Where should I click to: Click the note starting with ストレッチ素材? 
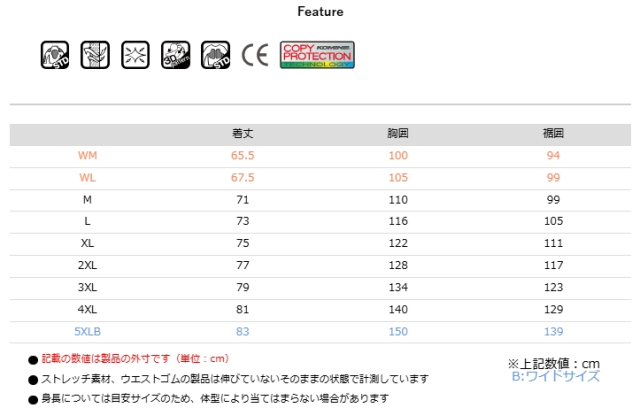pos(235,379)
